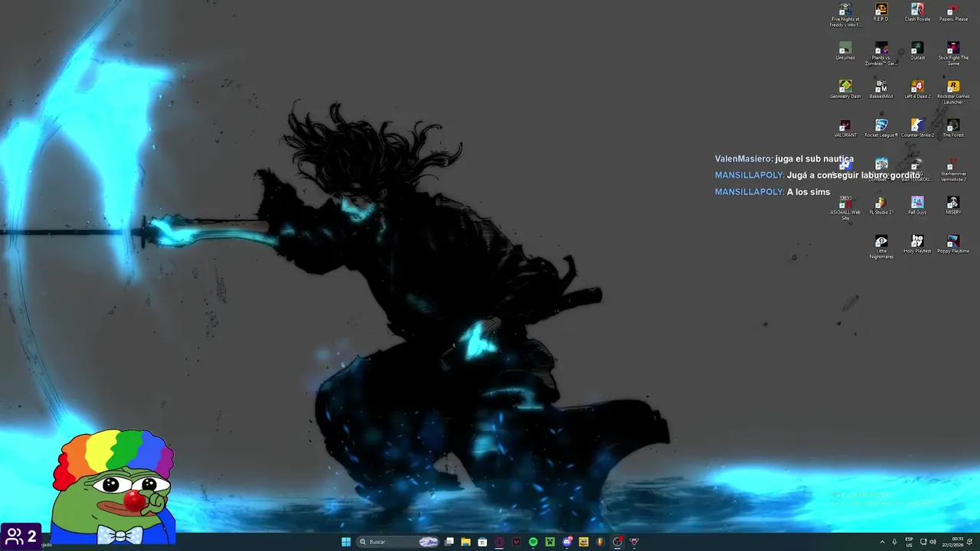Viewport: 980px width, 551px height.
Task: Open Stick Fight The Game shortcut
Action: [x=953, y=54]
